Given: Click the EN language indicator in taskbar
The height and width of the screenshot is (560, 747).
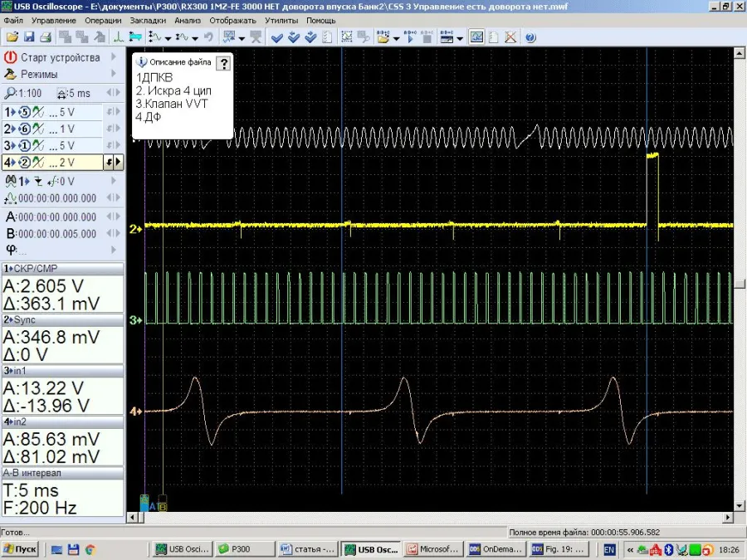Looking at the screenshot, I should [x=609, y=549].
